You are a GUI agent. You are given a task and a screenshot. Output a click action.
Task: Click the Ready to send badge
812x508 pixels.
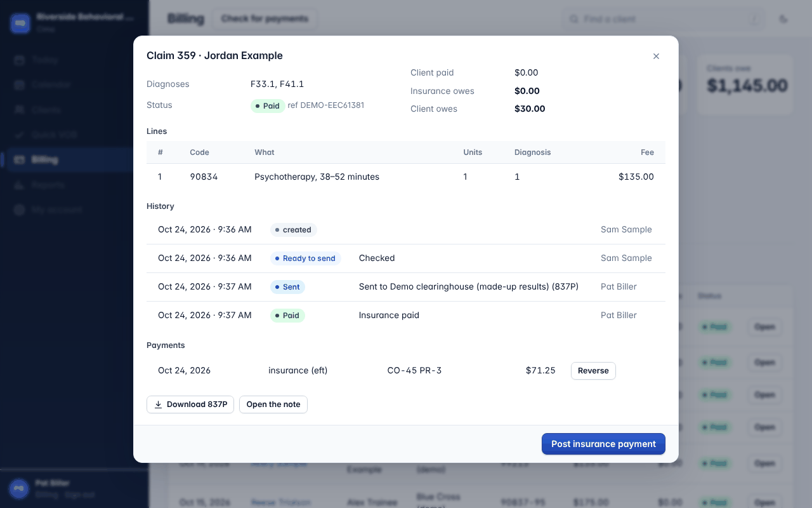pyautogui.click(x=305, y=258)
